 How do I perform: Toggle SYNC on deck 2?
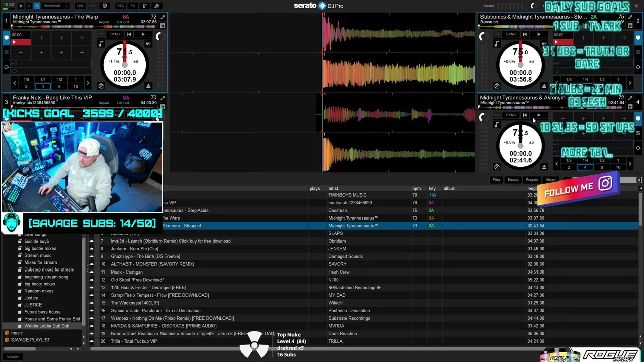point(511,34)
